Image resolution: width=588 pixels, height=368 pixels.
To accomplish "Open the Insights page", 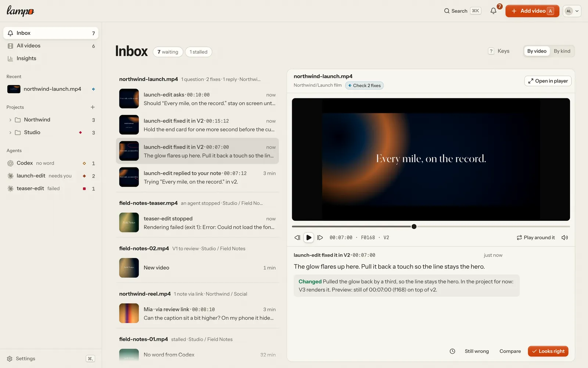I will [x=51, y=58].
